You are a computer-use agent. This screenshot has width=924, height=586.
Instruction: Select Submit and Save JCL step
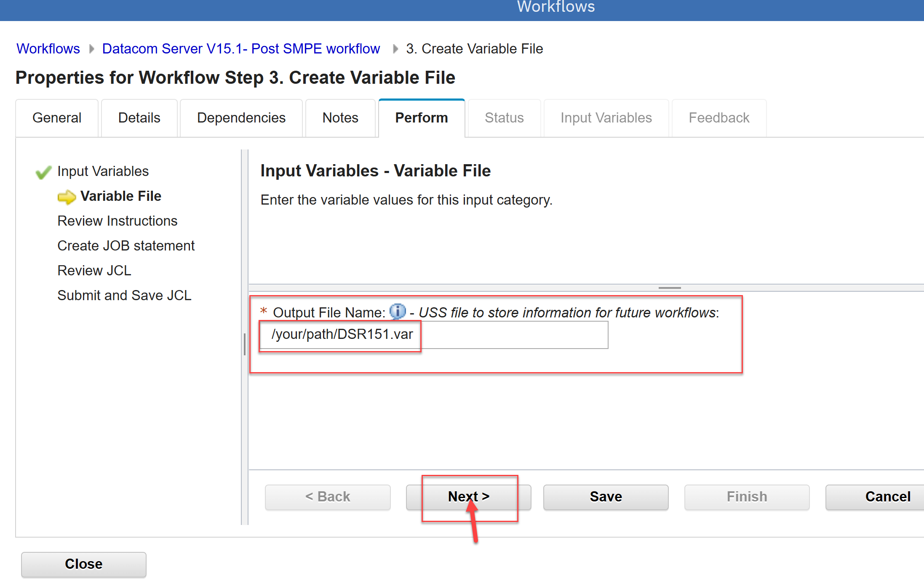click(x=124, y=296)
